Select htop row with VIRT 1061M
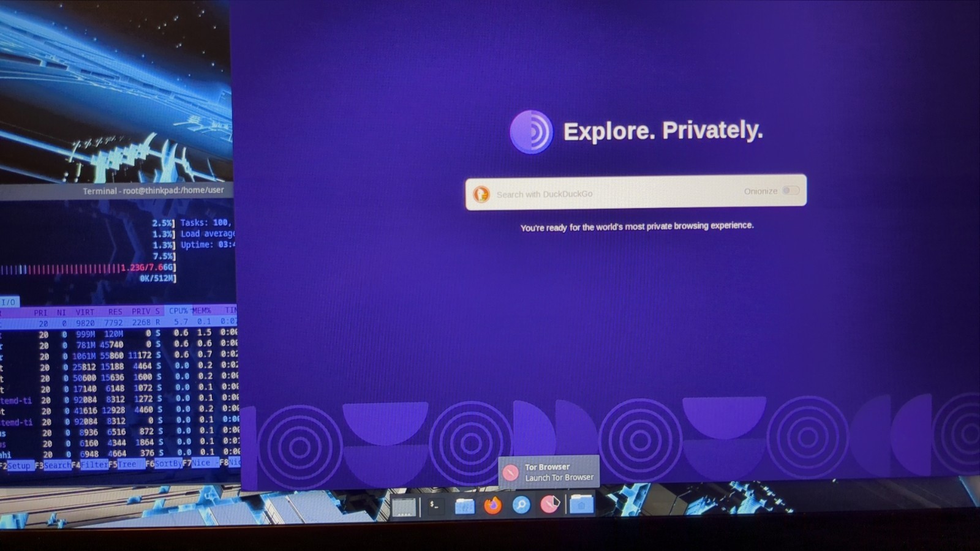The width and height of the screenshot is (980, 551). tap(118, 355)
